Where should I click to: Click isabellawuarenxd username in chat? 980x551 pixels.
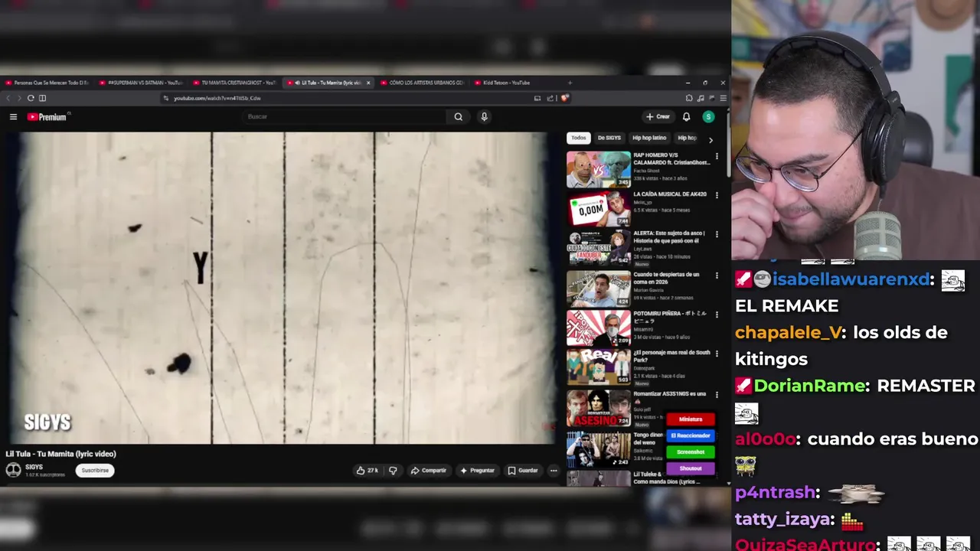pyautogui.click(x=851, y=279)
